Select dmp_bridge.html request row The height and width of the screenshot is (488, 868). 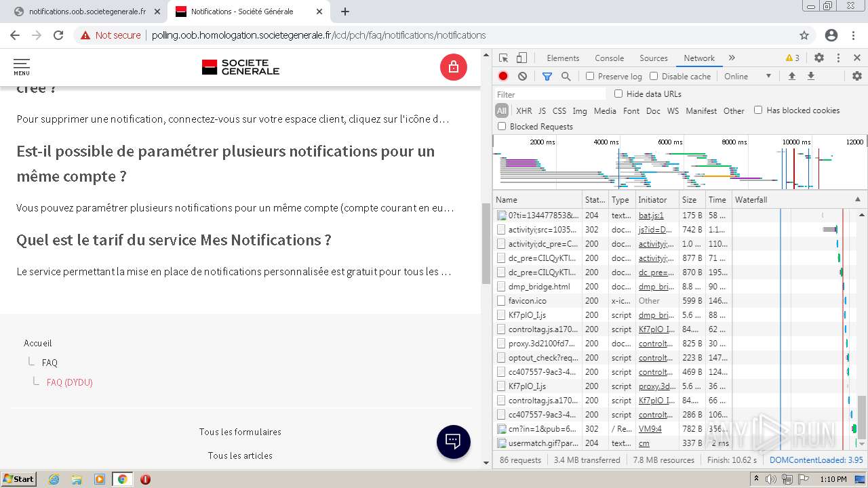pos(613,287)
